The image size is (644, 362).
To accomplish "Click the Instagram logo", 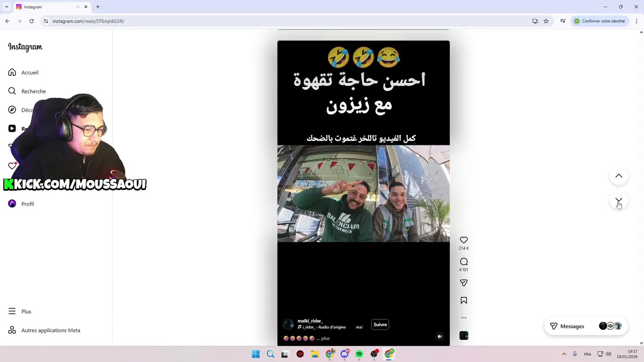I will [x=25, y=47].
